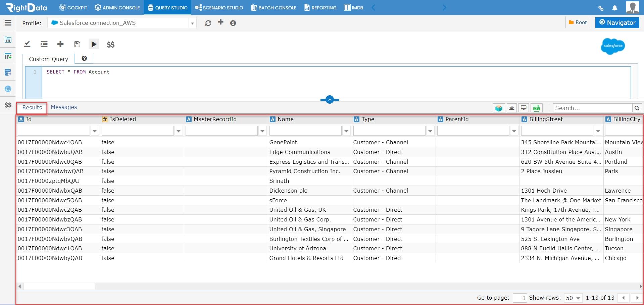Select the QUERY STUDIO menu item
The height and width of the screenshot is (305, 644).
tap(167, 8)
